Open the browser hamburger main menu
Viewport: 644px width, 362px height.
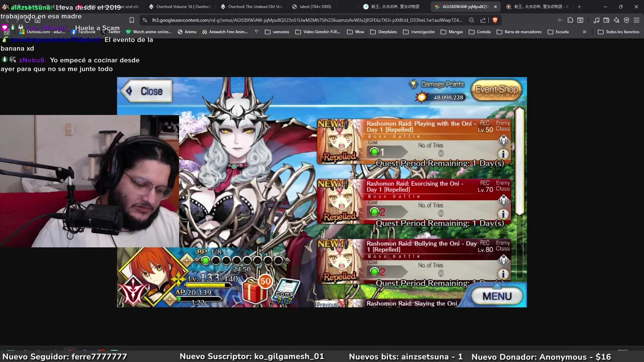tap(637, 20)
